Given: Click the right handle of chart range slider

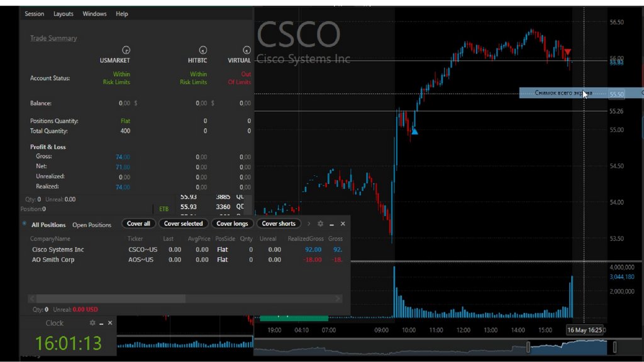Looking at the screenshot, I should pos(614,347).
